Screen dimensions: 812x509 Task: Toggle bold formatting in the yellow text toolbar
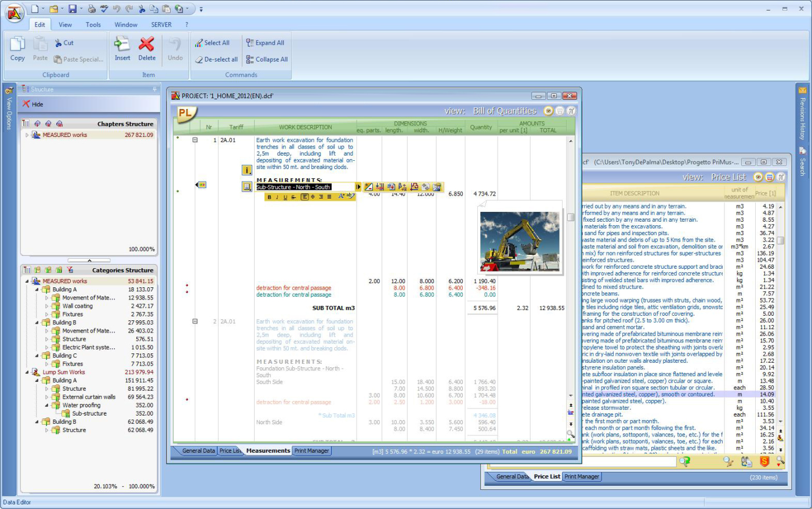[x=269, y=197]
